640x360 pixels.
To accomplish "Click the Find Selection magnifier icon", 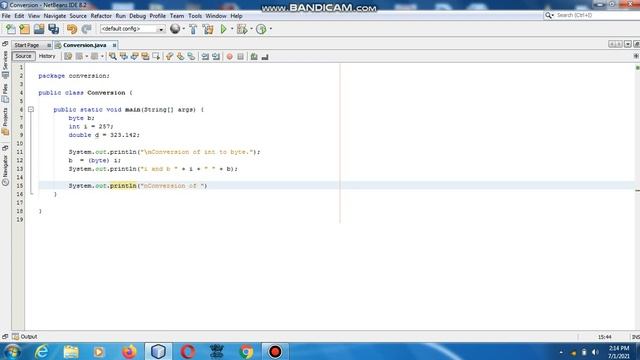I will 113,57.
